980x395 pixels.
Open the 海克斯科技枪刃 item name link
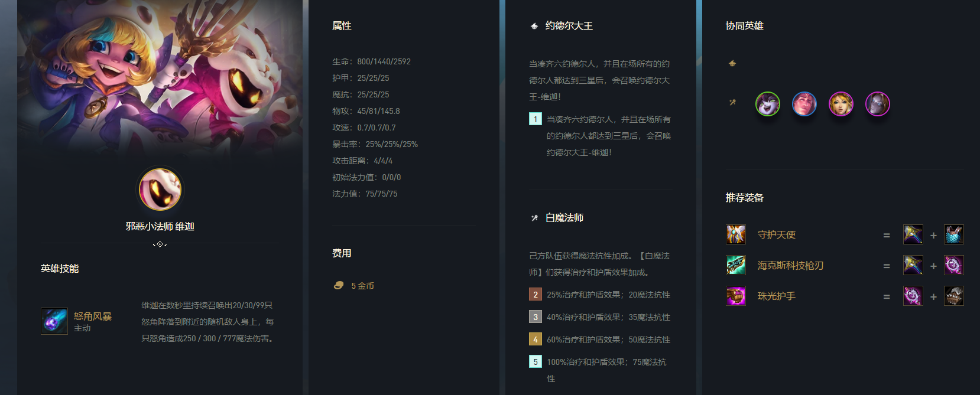coord(790,266)
